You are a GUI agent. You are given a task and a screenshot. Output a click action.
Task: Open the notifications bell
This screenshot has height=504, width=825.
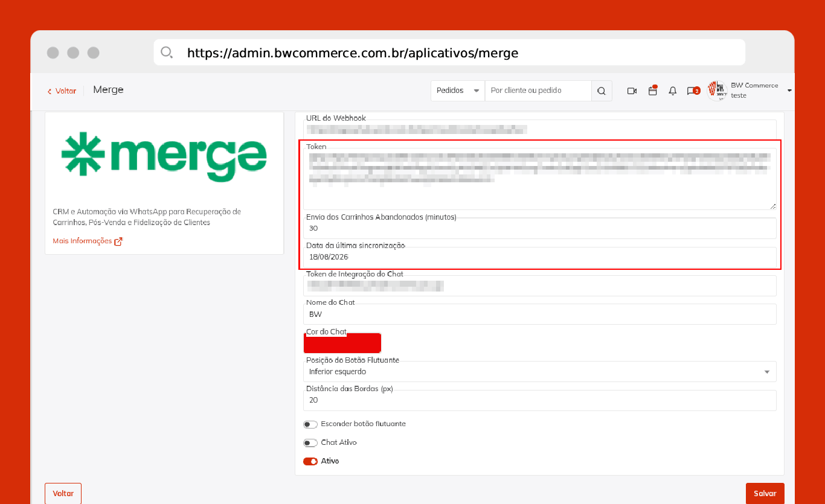(x=672, y=91)
